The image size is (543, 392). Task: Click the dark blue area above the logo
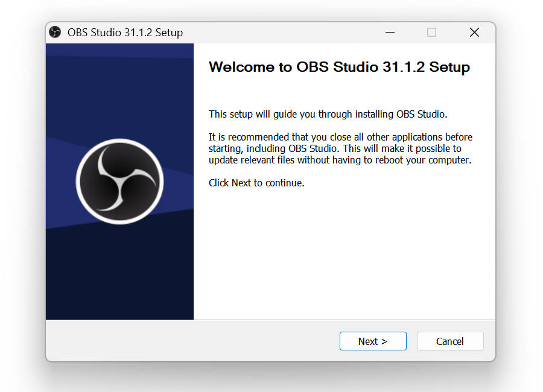pyautogui.click(x=119, y=97)
